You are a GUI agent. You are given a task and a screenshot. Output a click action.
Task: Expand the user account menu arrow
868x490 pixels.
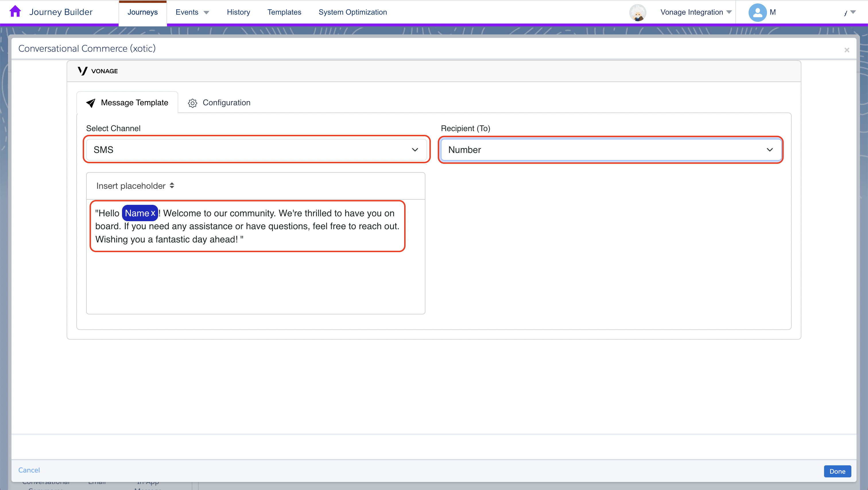tap(853, 12)
